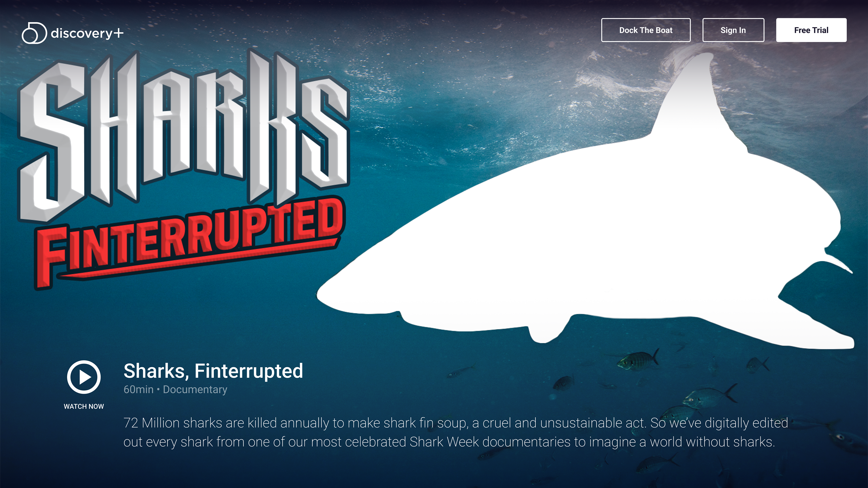Start a Free Trial
This screenshot has width=868, height=488.
coord(811,30)
